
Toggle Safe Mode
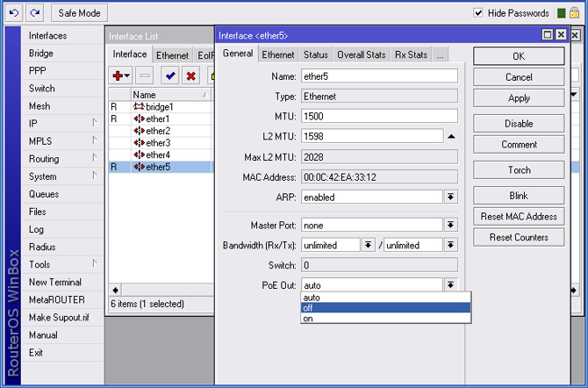pos(80,13)
